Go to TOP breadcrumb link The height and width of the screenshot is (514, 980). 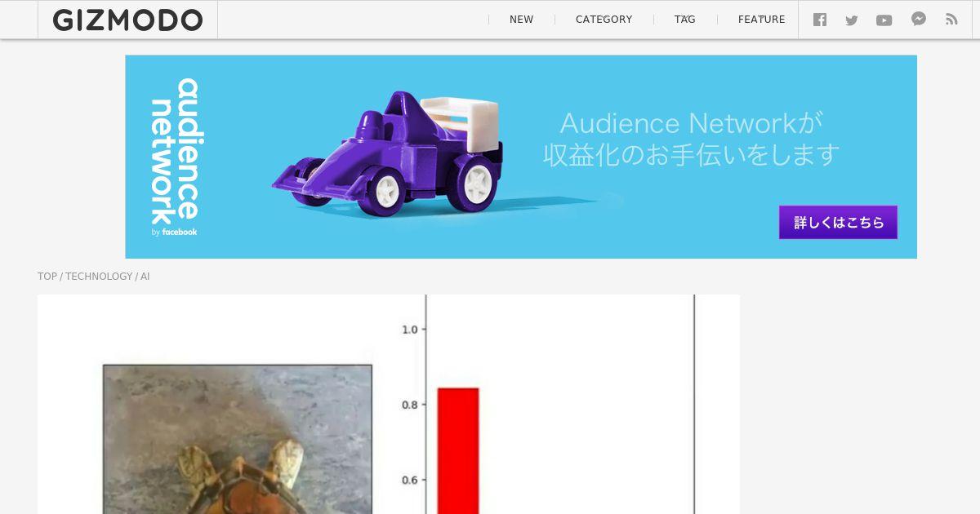47,277
